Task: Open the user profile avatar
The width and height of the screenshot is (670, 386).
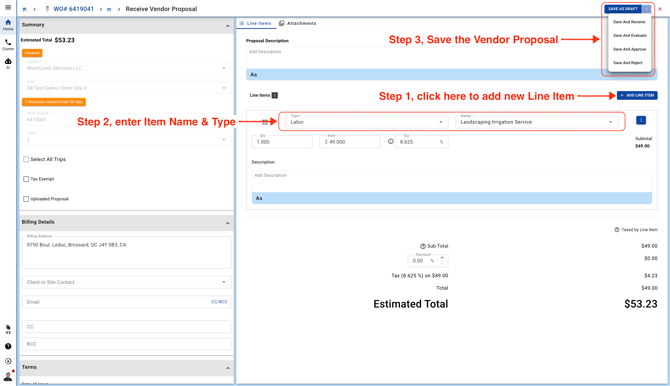Action: click(8, 376)
